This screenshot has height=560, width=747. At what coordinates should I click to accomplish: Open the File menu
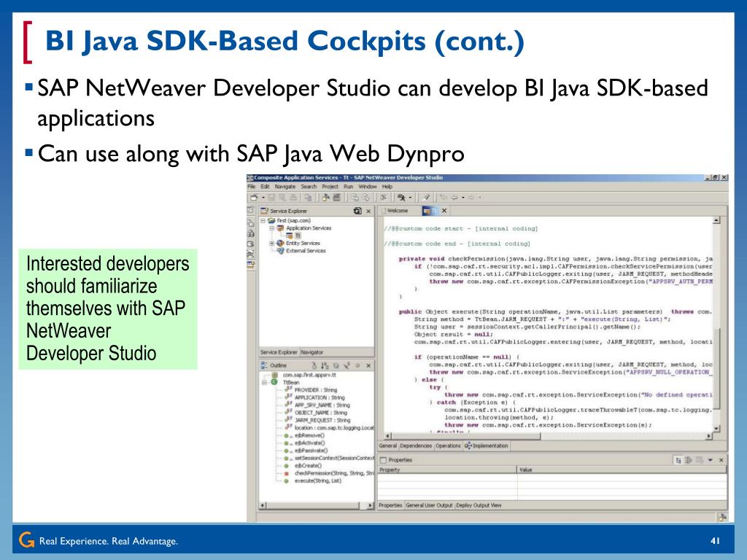(x=252, y=187)
